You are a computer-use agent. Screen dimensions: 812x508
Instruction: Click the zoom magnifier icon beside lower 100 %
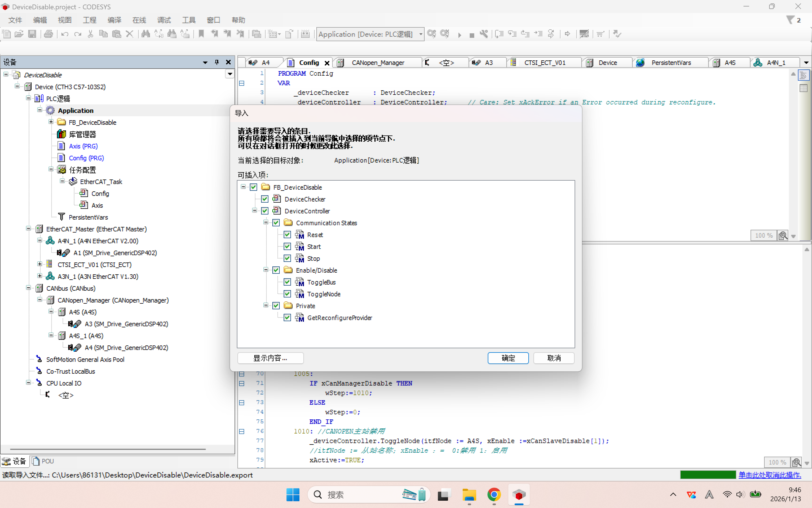coord(796,462)
